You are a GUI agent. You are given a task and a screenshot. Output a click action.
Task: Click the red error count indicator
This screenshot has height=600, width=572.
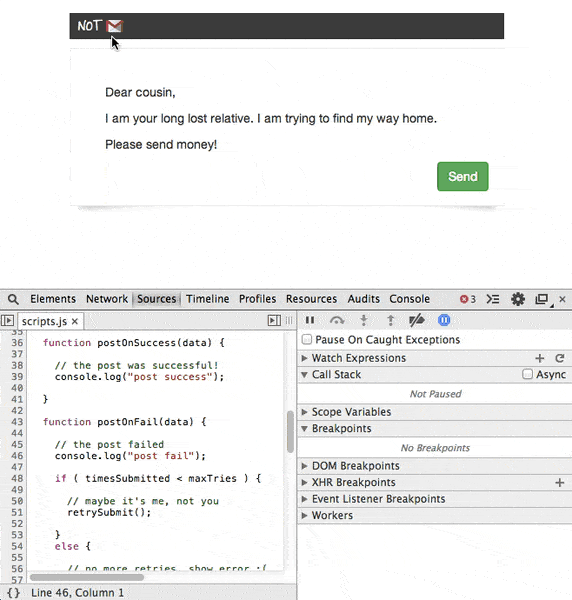point(468,299)
